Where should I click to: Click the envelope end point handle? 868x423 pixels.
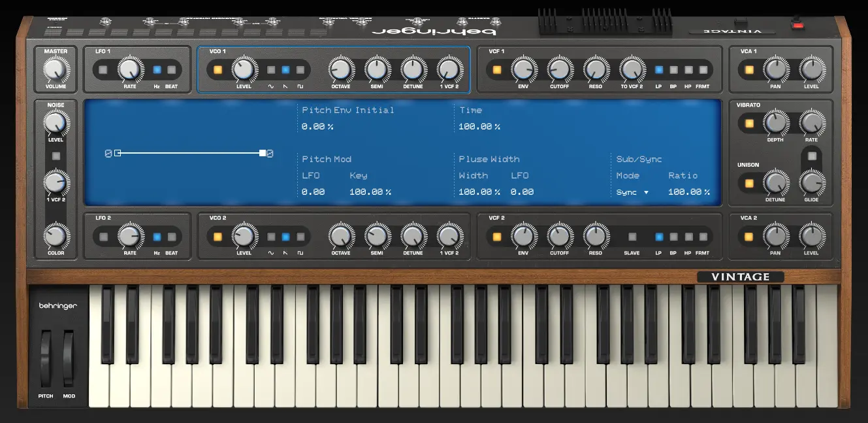coord(263,153)
